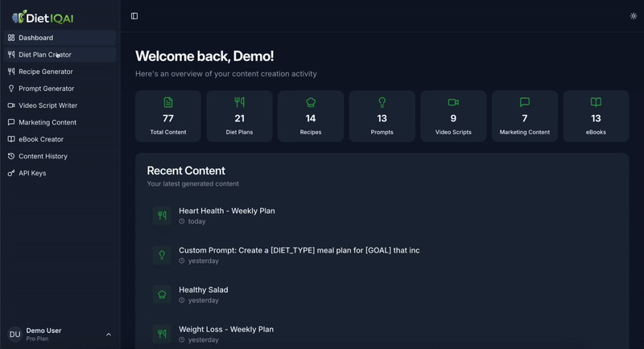Open Heart Health - Weekly Plan entry
The image size is (644, 349).
227,211
